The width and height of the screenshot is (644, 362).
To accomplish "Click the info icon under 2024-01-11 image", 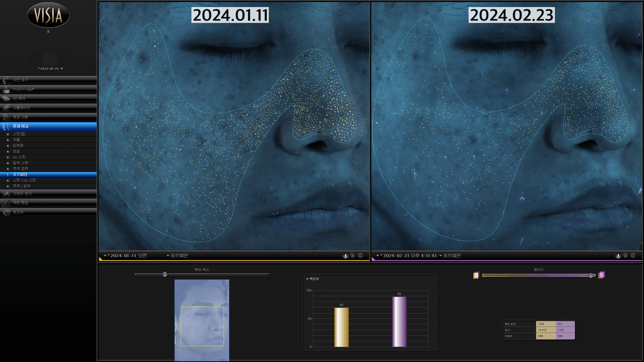I will [x=345, y=256].
